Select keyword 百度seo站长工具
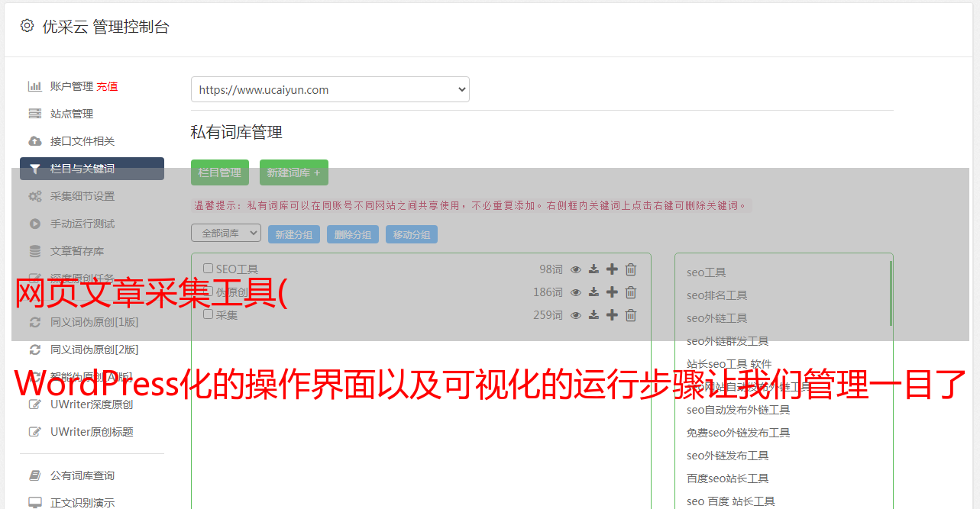 [728, 478]
